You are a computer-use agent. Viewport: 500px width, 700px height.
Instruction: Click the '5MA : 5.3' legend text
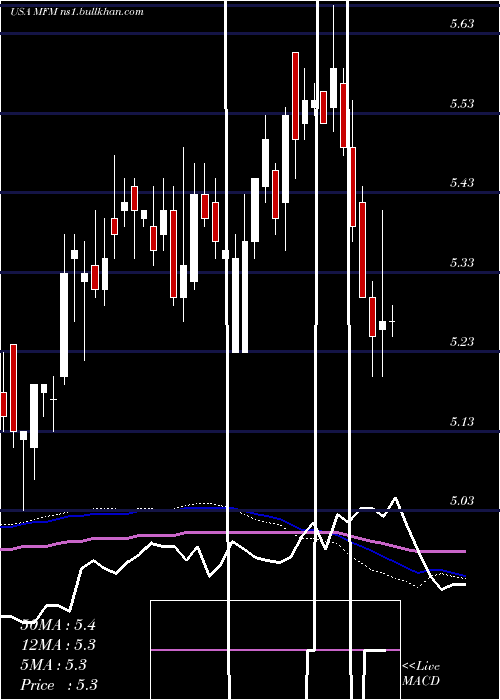(x=54, y=665)
